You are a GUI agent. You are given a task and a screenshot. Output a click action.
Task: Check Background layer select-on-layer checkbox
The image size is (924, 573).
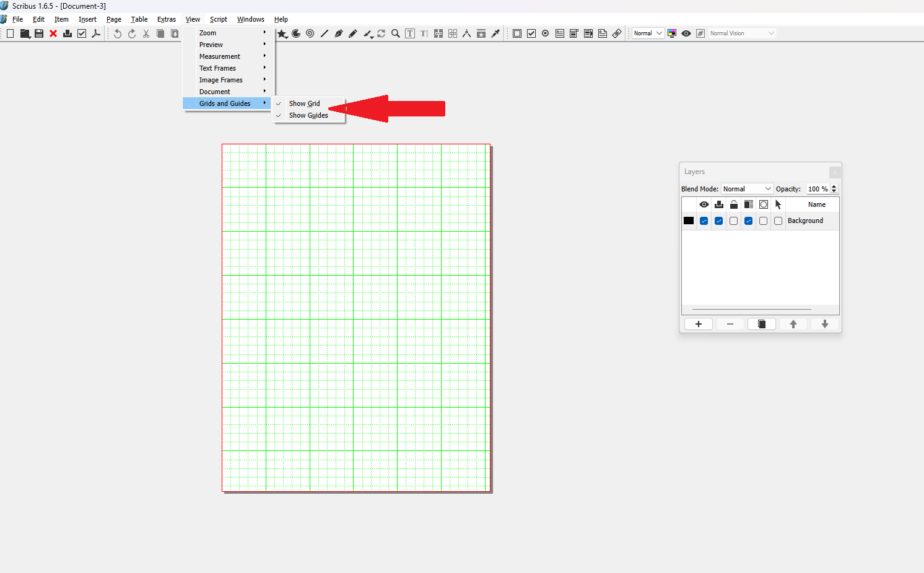(778, 221)
